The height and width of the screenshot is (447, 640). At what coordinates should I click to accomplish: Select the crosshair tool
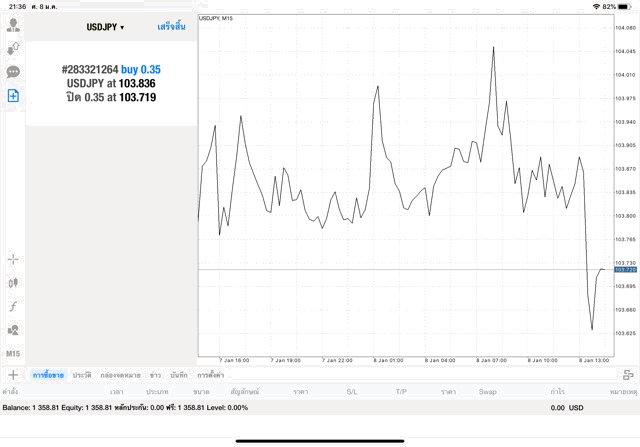click(x=13, y=259)
